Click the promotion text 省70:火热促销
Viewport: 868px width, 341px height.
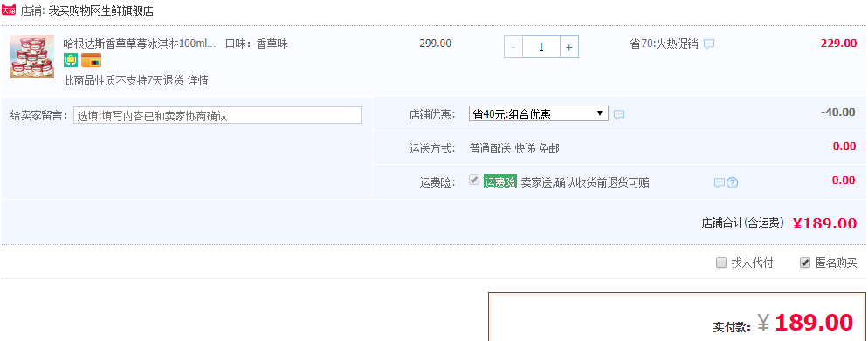(665, 44)
